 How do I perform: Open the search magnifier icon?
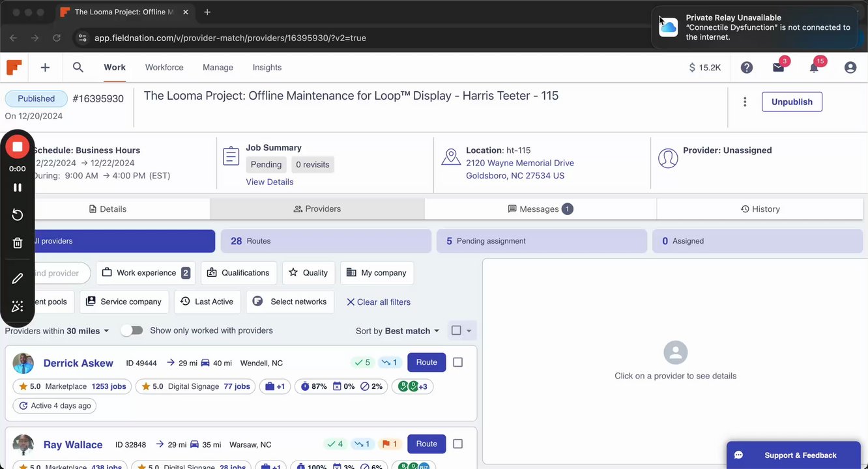[x=78, y=67]
